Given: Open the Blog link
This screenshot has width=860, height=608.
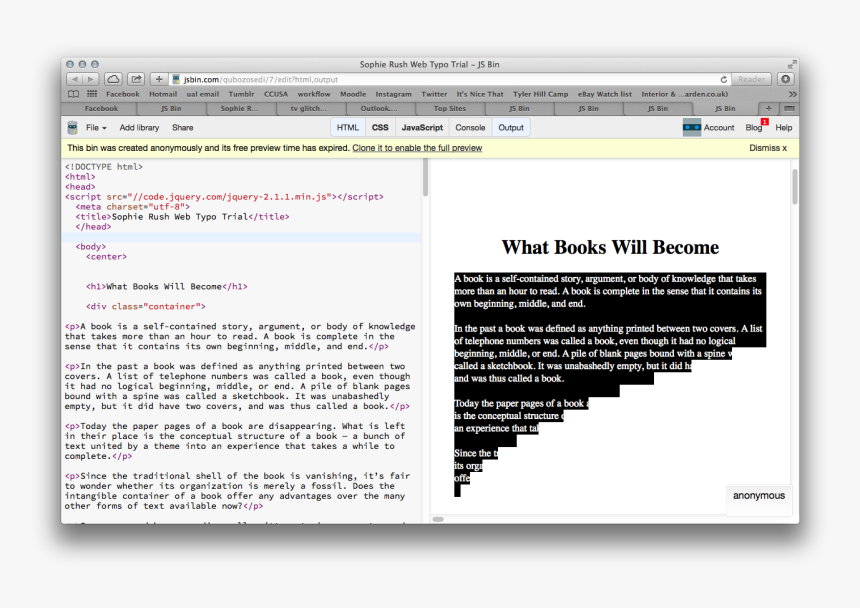Looking at the screenshot, I should click(x=754, y=128).
